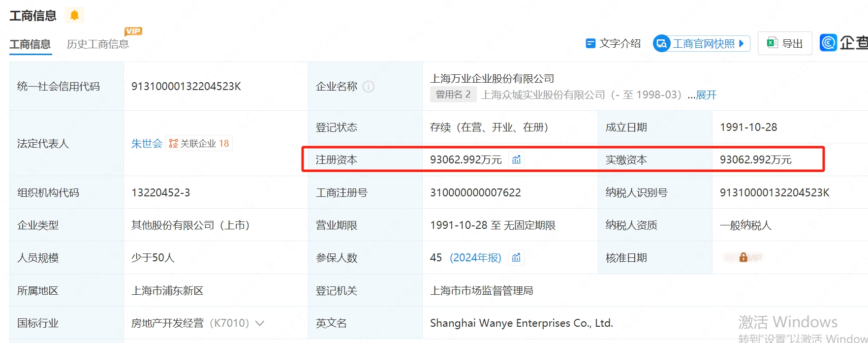Click the VIP badge above 历史工商信息

point(133,31)
